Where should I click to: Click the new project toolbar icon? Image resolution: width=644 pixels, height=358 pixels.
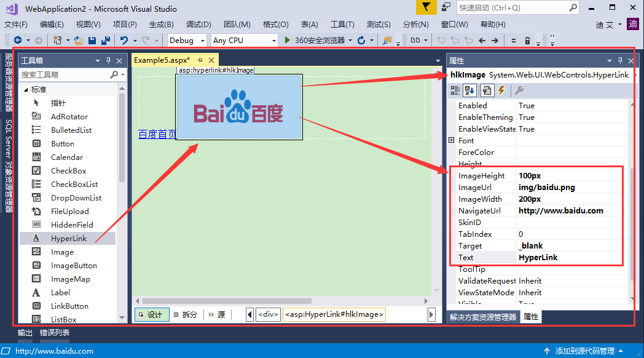click(58, 40)
